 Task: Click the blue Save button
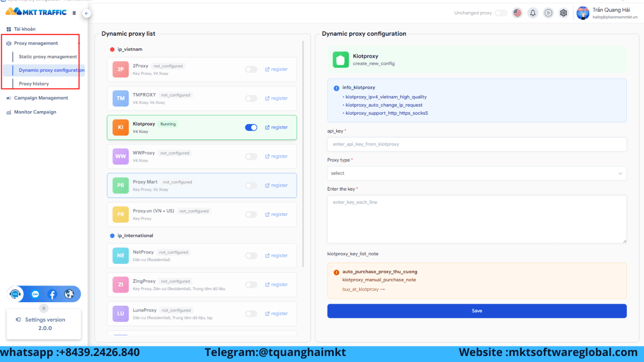[x=477, y=311]
